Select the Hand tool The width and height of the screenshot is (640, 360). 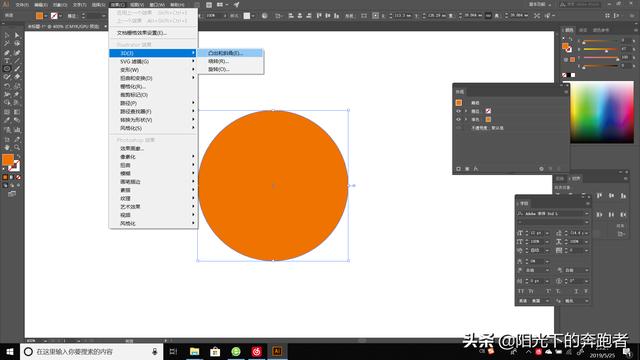click(x=7, y=147)
